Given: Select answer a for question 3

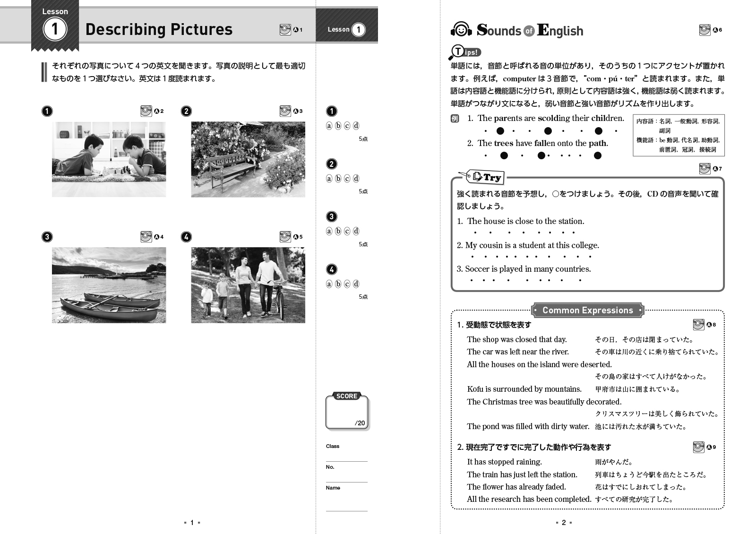Looking at the screenshot, I should tap(329, 231).
